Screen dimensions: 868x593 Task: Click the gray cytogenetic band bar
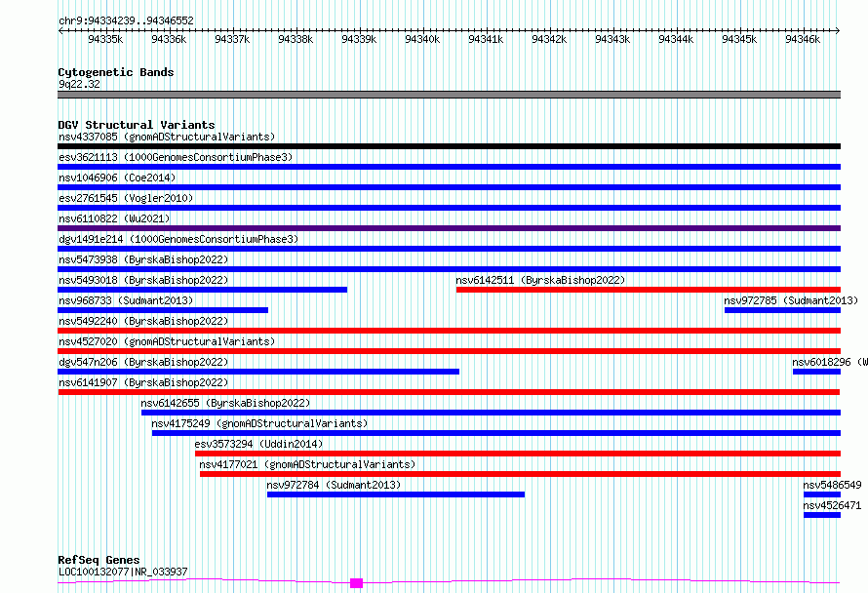[x=449, y=95]
